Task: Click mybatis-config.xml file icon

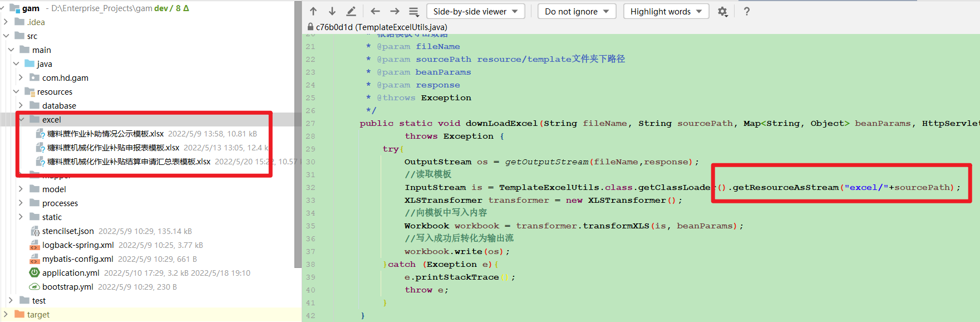Action: coord(34,258)
